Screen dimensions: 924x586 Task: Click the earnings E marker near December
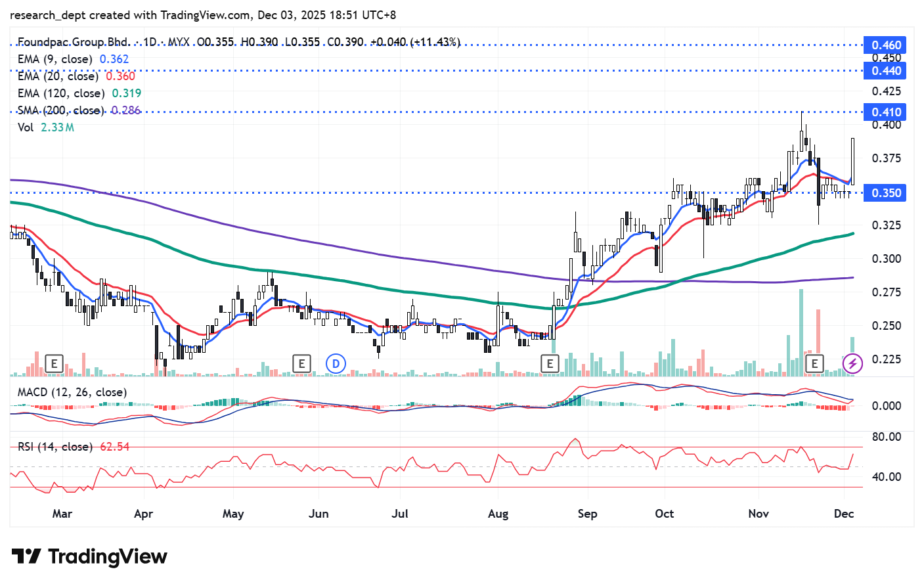(x=814, y=363)
